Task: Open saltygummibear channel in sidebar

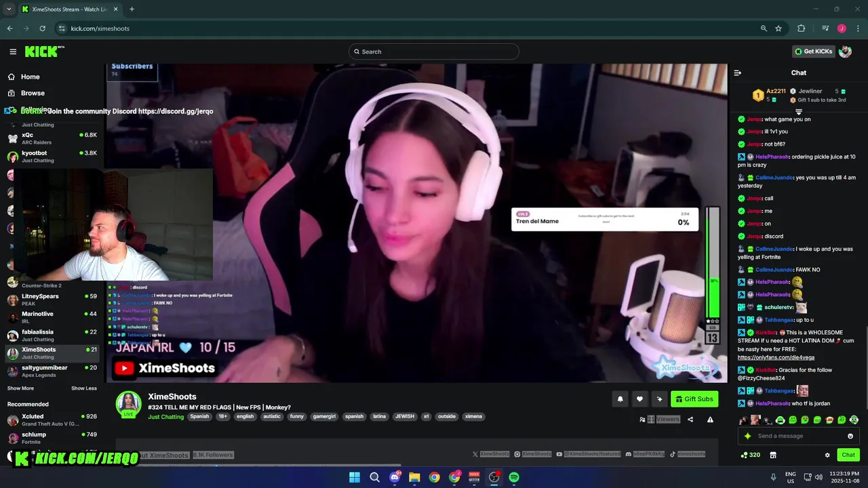Action: coord(53,371)
